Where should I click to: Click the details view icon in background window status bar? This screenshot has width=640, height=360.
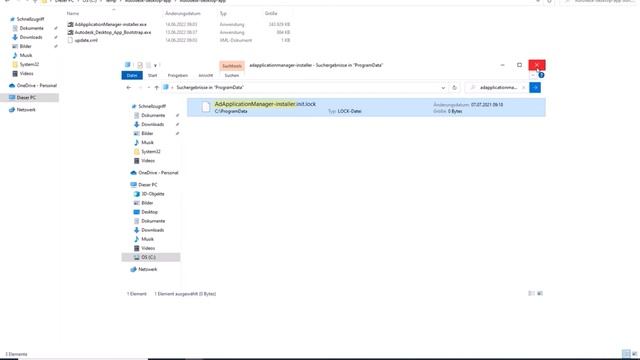(x=626, y=353)
